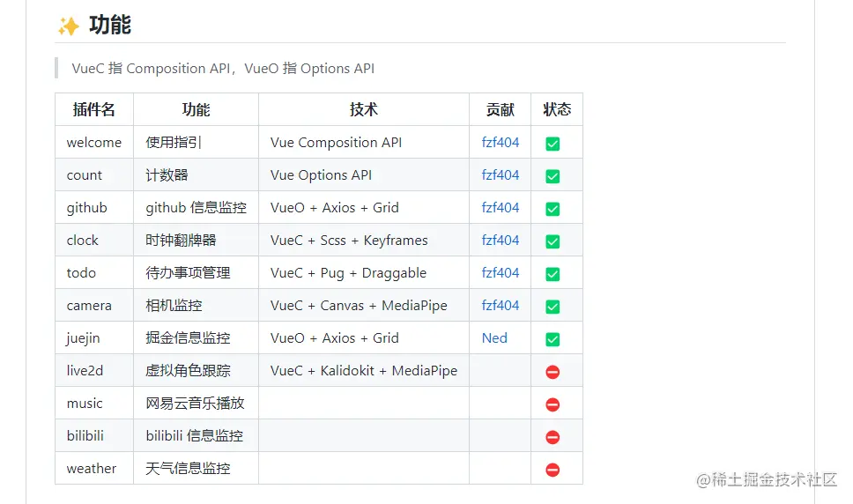Image resolution: width=853 pixels, height=504 pixels.
Task: Click the 天气信息监控 cell
Action: (x=196, y=469)
